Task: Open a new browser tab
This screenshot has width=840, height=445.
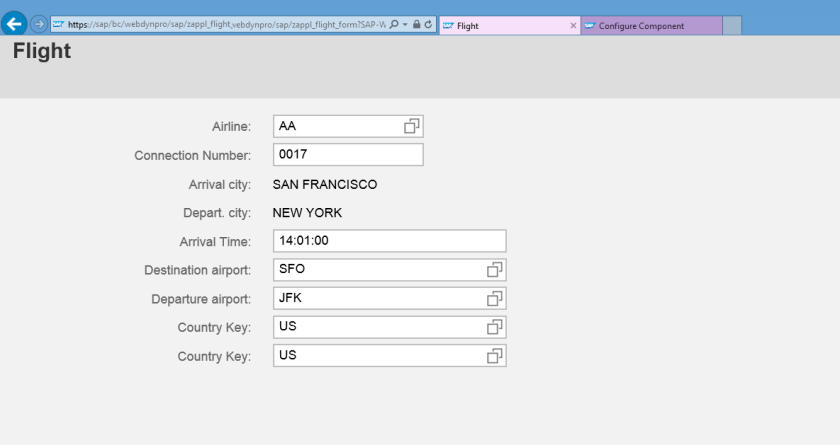Action: [x=732, y=26]
